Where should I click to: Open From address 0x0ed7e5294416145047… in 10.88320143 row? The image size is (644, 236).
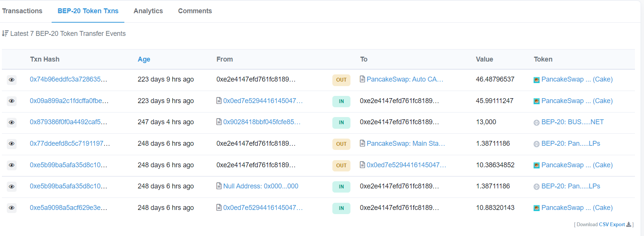tap(263, 208)
